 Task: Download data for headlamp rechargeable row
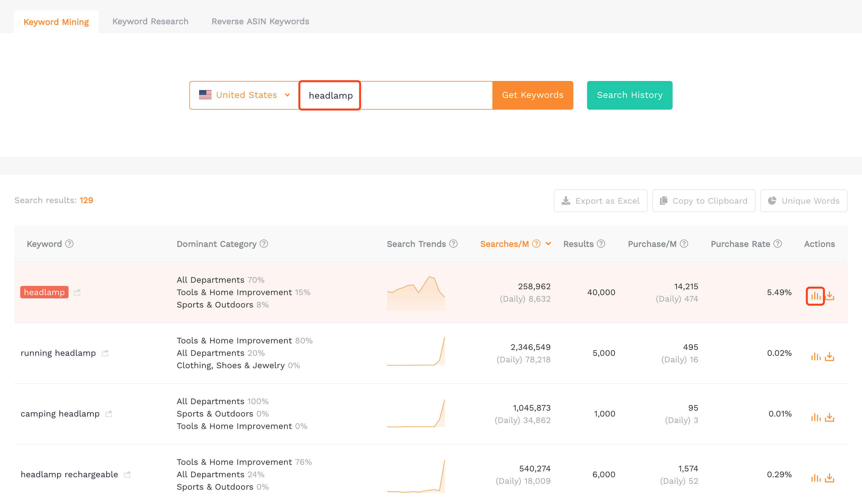pyautogui.click(x=829, y=478)
